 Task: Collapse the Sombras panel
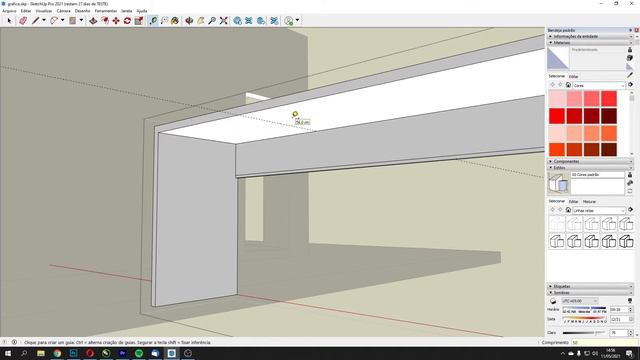[590, 293]
